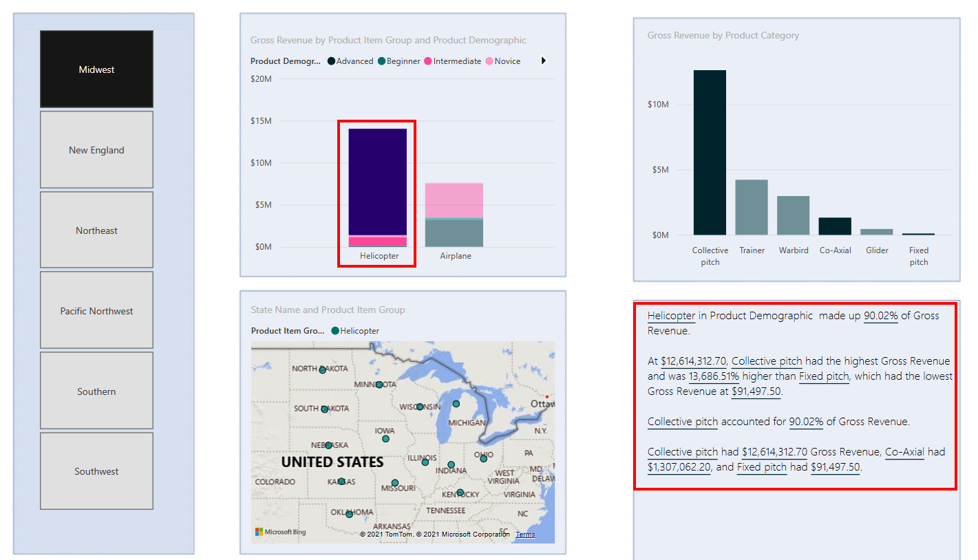Click underlined Co-Axial text in narrative
The image size is (978, 560).
904,452
